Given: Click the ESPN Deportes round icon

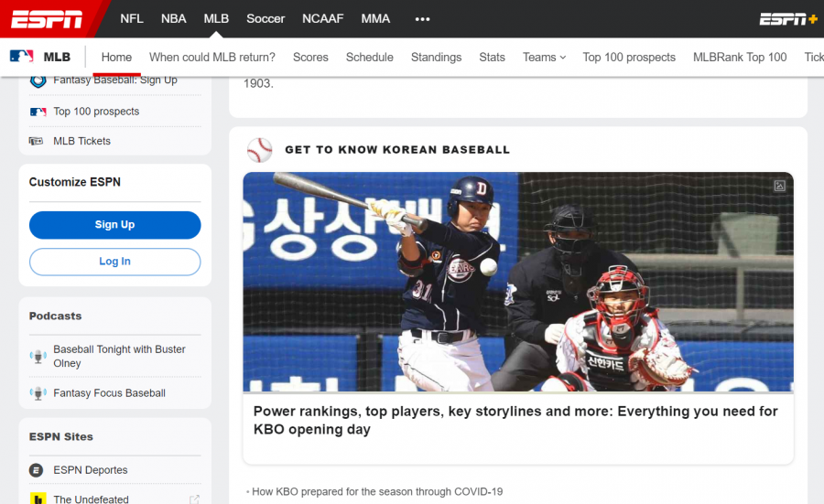Looking at the screenshot, I should click(x=36, y=470).
